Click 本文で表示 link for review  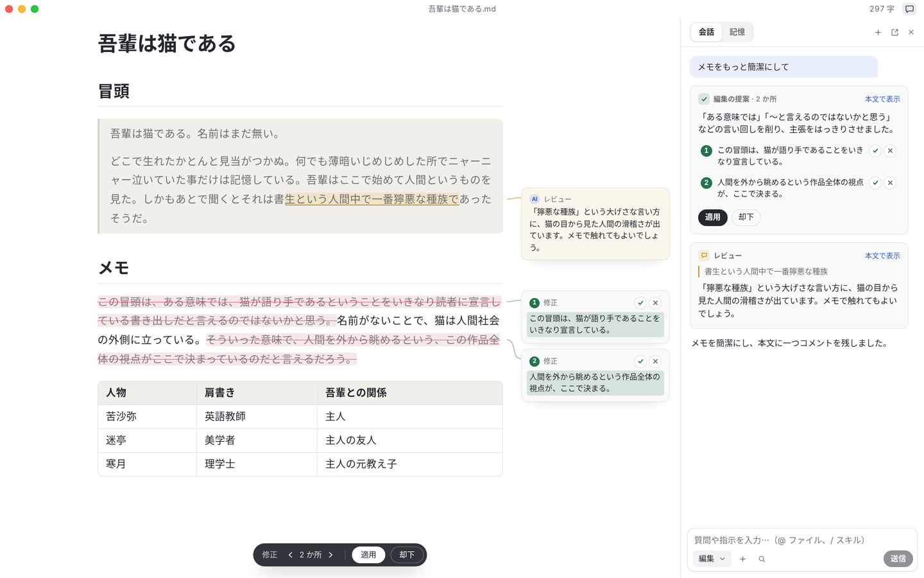[x=882, y=256]
